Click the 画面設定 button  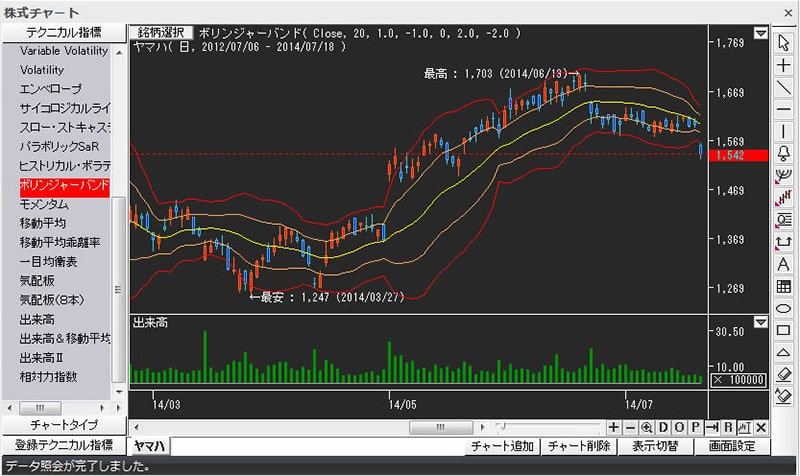(x=732, y=446)
